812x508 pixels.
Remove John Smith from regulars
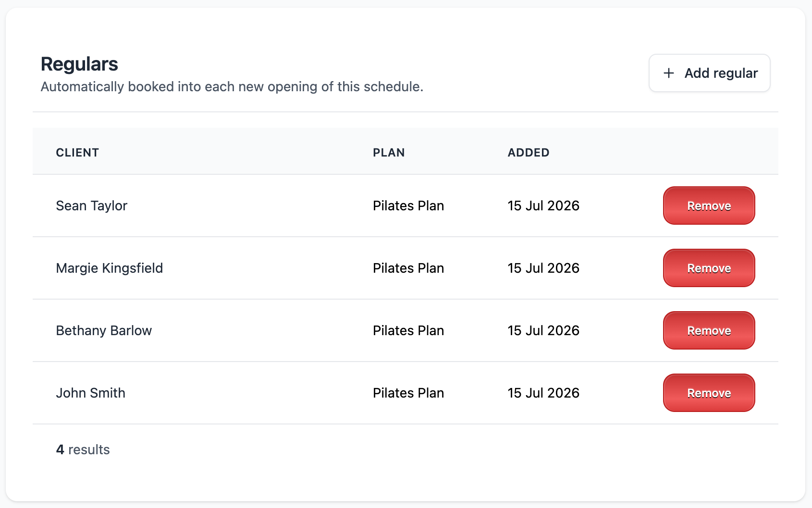(x=709, y=393)
